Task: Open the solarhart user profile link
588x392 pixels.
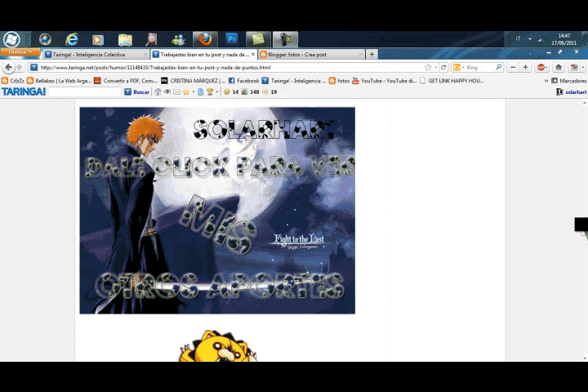Action: coord(572,92)
